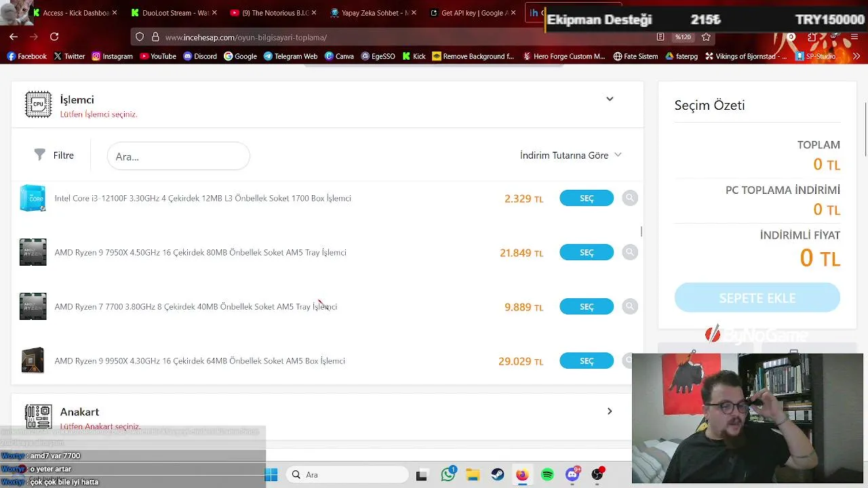Click AMD Ryzen 9 9950X product thumbnail

(33, 361)
